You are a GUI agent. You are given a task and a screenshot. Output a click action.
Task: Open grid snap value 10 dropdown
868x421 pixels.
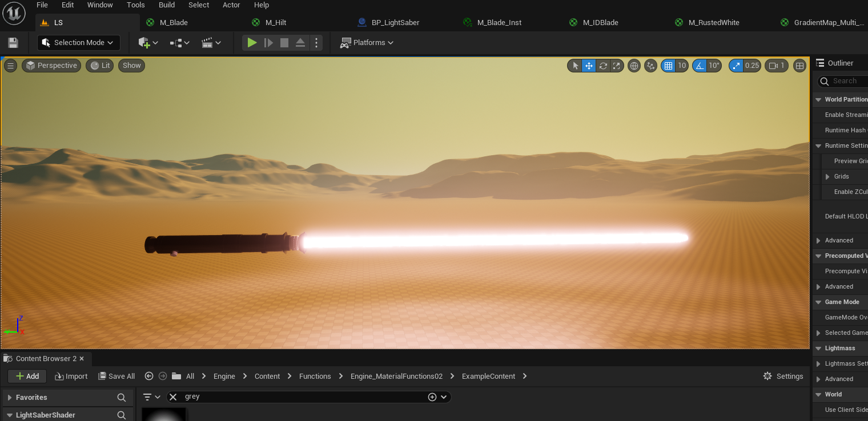pyautogui.click(x=682, y=66)
